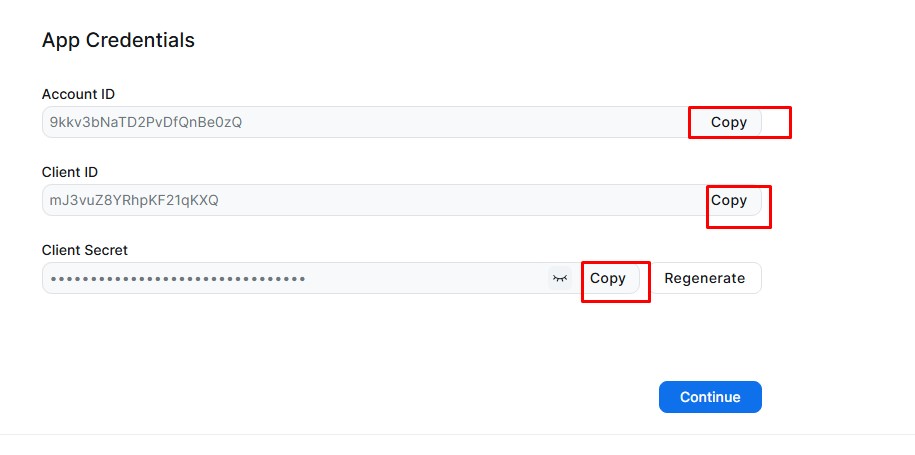This screenshot has height=455, width=915.
Task: Regenerate the Client Secret
Action: (704, 278)
